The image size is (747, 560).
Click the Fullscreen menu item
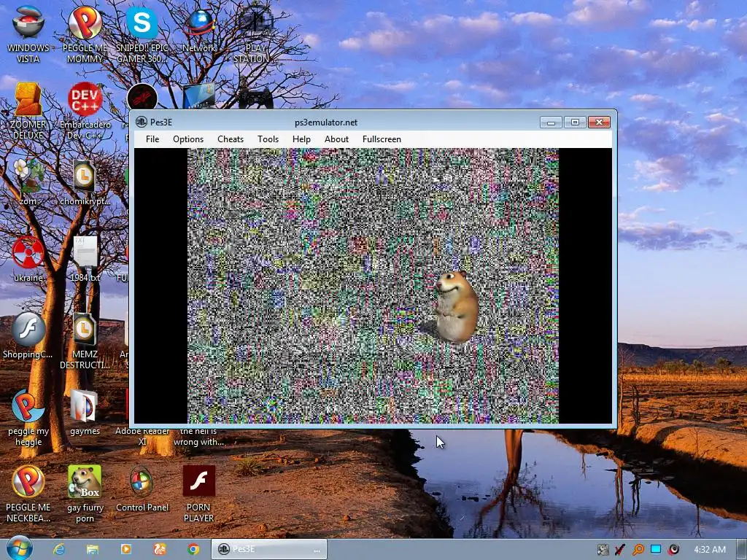(382, 139)
